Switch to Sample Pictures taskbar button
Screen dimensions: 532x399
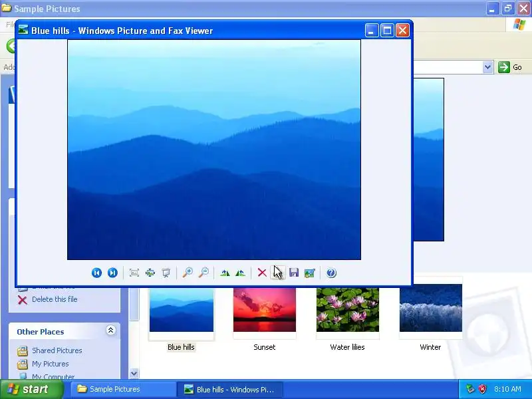tap(123, 389)
